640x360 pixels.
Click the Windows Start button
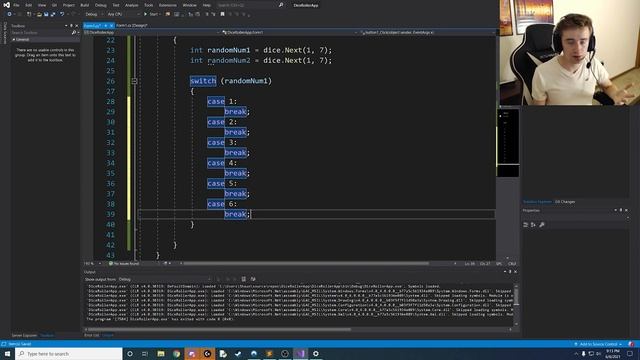point(7,353)
